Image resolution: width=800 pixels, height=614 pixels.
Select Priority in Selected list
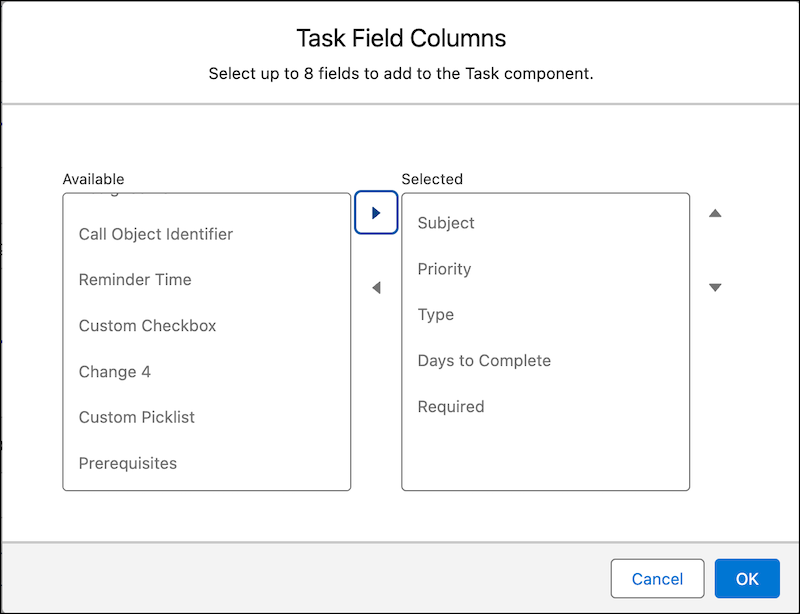(x=545, y=269)
